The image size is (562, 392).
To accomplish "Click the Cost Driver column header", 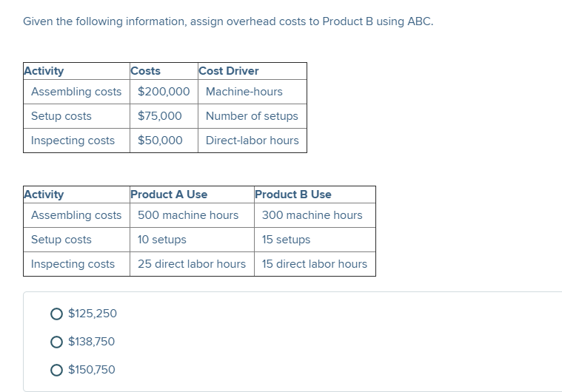I will click(252, 71).
